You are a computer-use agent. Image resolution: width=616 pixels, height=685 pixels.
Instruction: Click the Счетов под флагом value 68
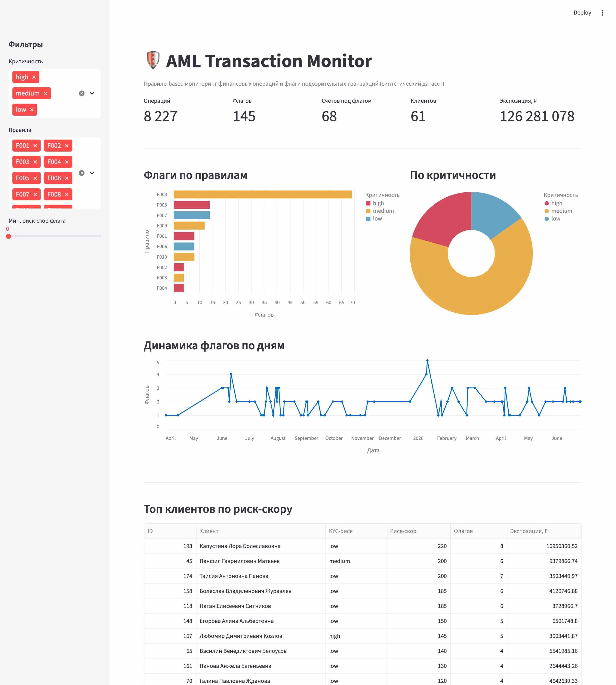[x=329, y=116]
